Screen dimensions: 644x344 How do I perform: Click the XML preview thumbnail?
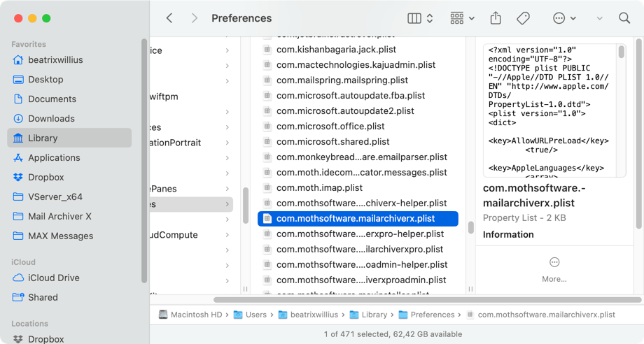tap(554, 110)
